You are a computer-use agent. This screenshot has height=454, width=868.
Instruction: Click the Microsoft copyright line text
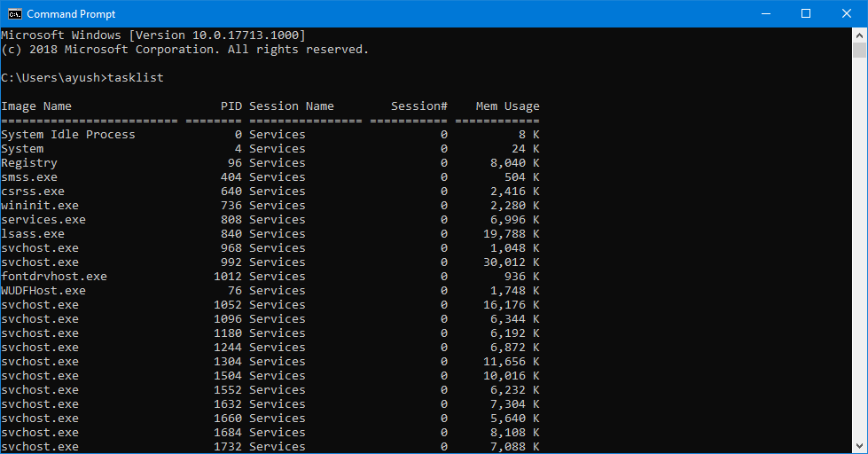point(185,50)
